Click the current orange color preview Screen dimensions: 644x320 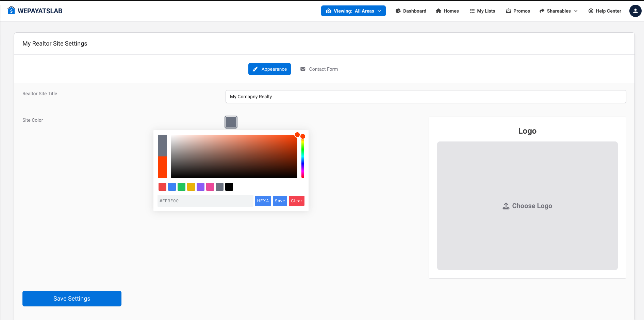pyautogui.click(x=163, y=167)
